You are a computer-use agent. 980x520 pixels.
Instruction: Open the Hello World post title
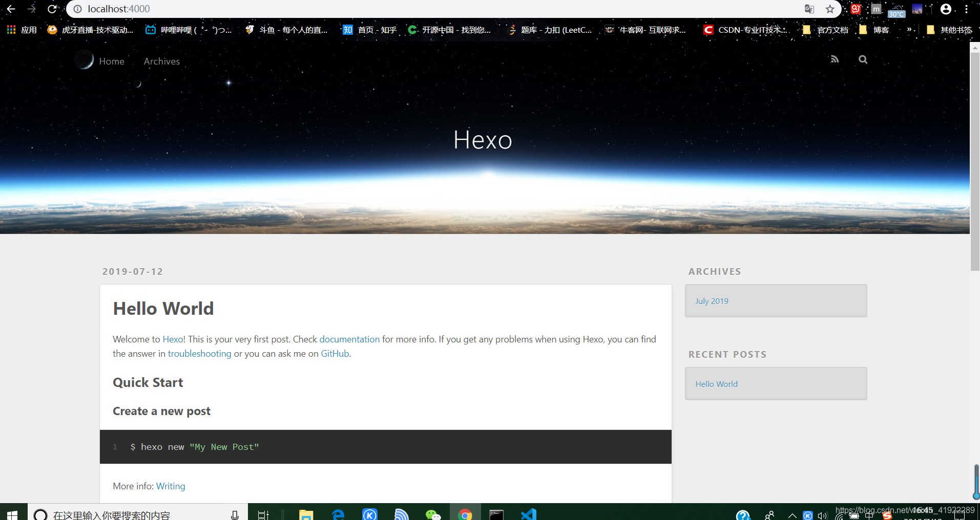[163, 309]
